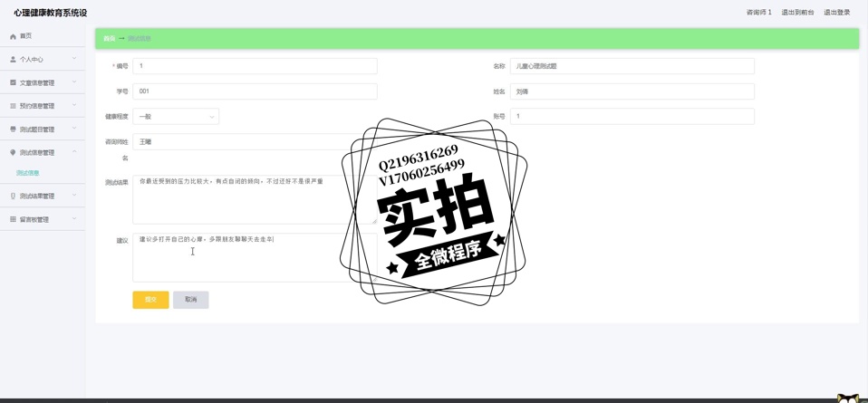This screenshot has height=403, width=868.
Task: Open the 文章信息管理 menu item
Action: pyautogui.click(x=37, y=83)
